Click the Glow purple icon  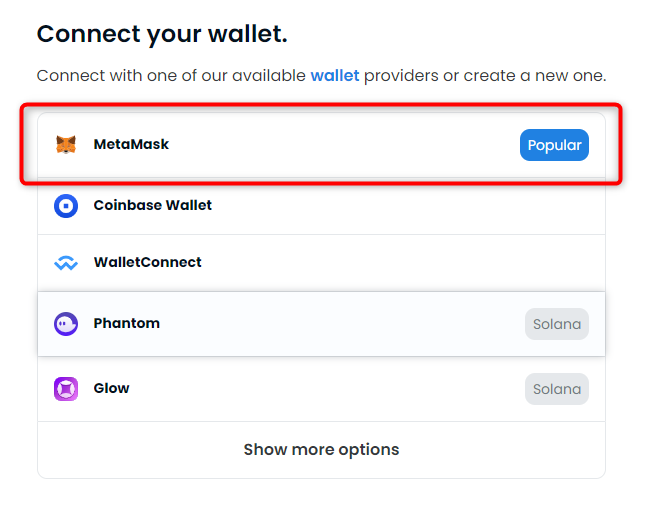click(x=66, y=389)
